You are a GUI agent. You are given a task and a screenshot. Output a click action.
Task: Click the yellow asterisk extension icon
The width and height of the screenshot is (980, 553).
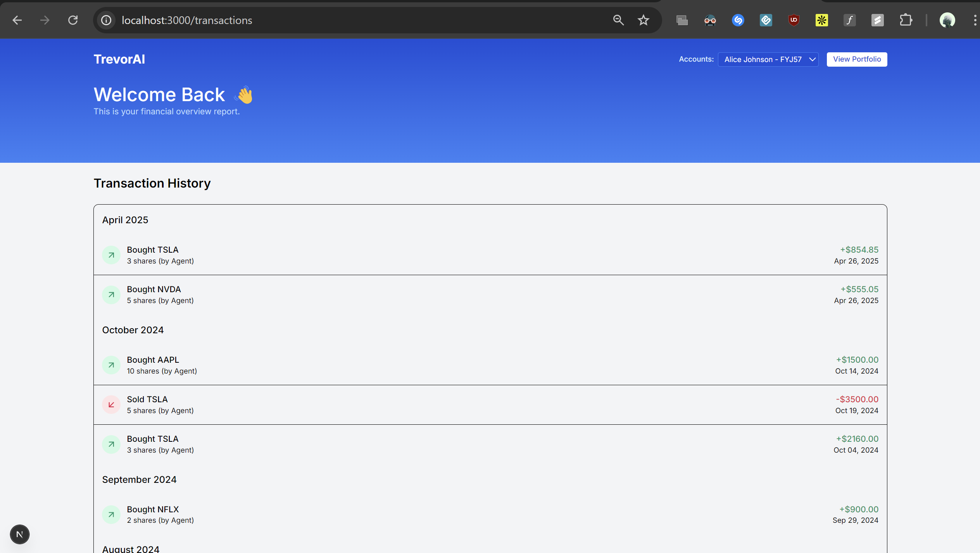(821, 20)
